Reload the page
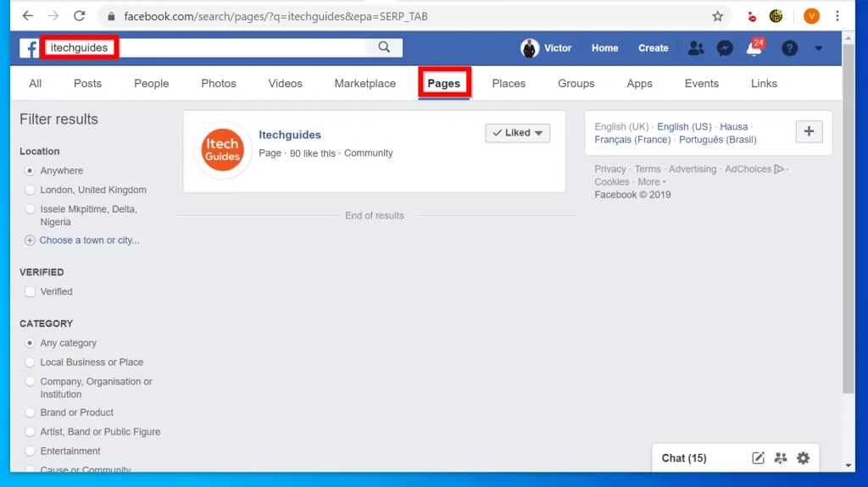This screenshot has height=487, width=868. (79, 16)
